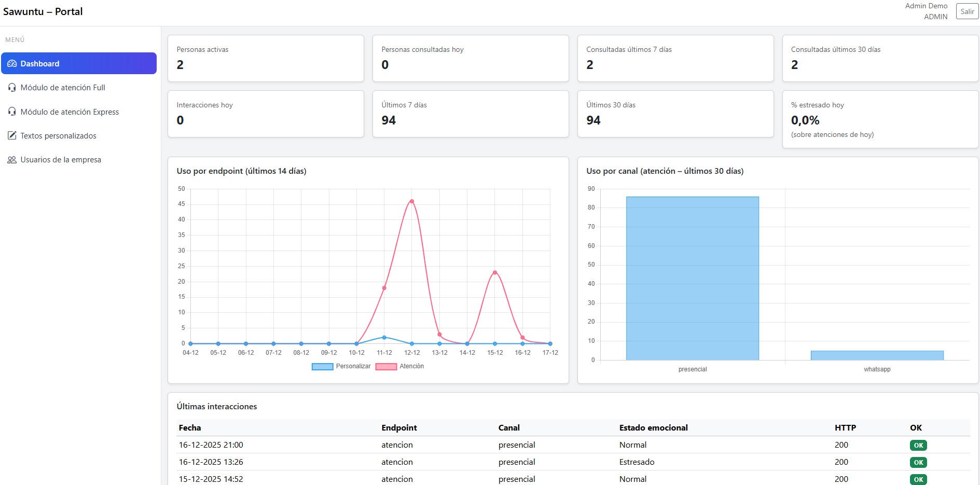Open Usuarios de la empresa section
Image resolution: width=980 pixels, height=485 pixels.
coord(61,160)
